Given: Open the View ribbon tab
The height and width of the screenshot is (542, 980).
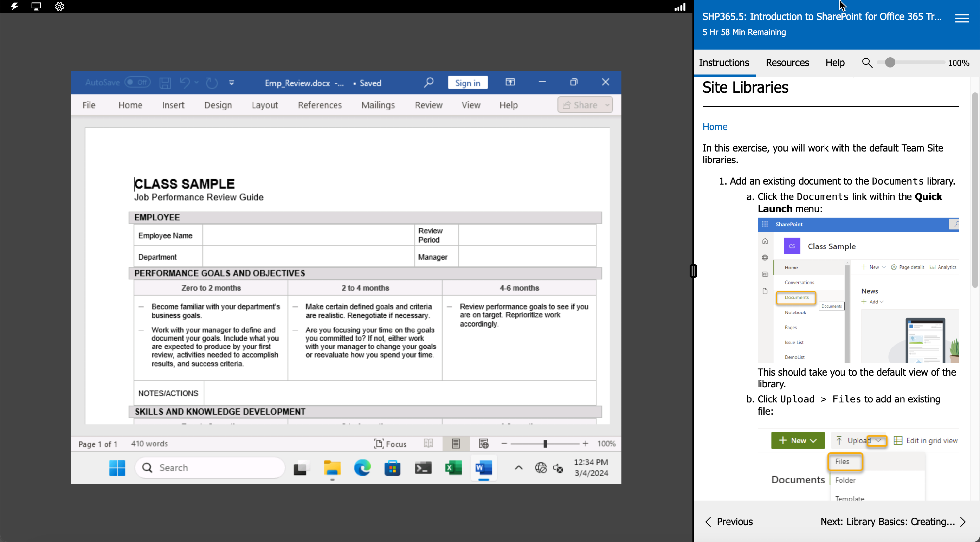Looking at the screenshot, I should click(x=471, y=105).
